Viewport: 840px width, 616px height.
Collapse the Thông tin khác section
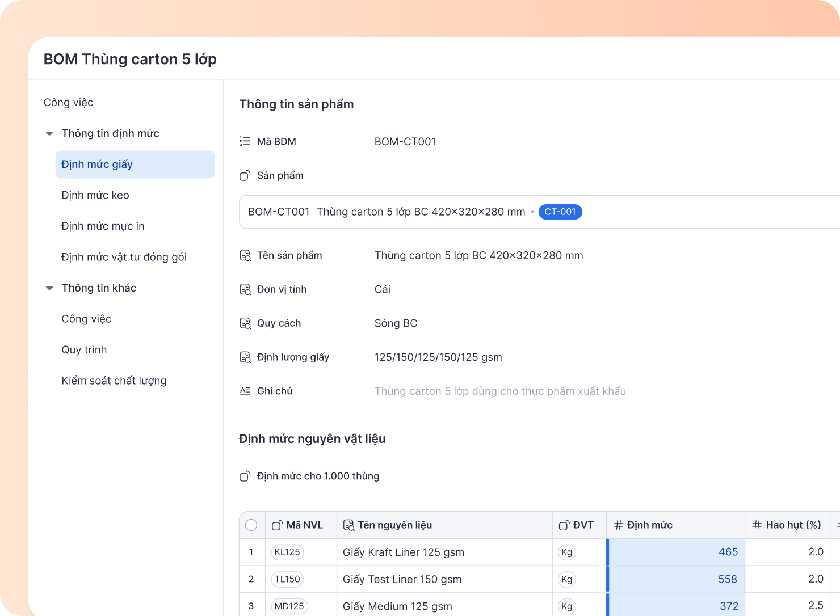(x=49, y=288)
